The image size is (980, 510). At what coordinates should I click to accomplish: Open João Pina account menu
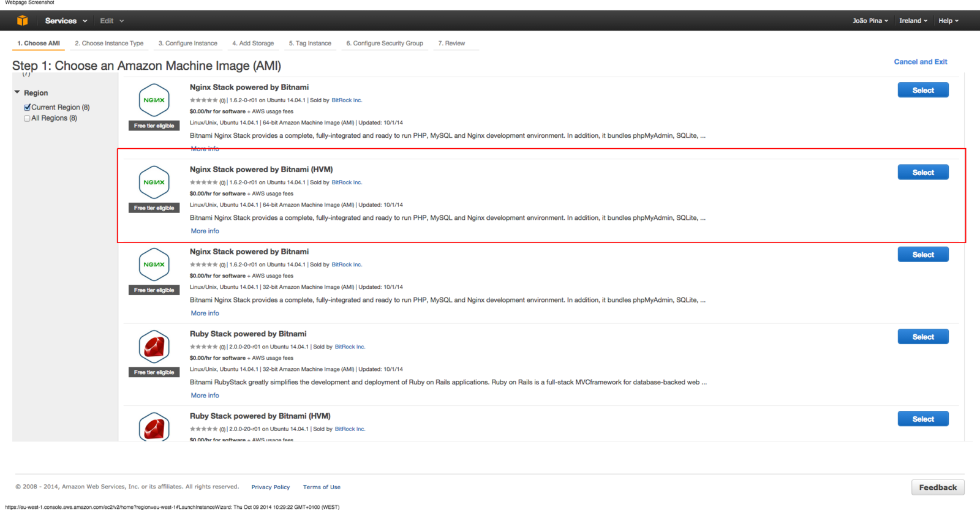tap(870, 21)
